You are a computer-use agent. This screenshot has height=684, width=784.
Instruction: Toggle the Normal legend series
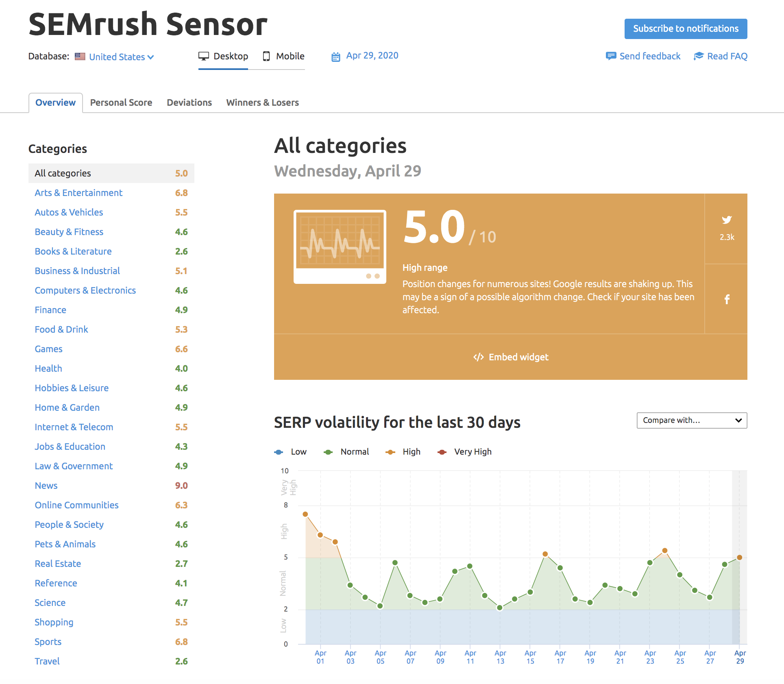click(x=346, y=452)
